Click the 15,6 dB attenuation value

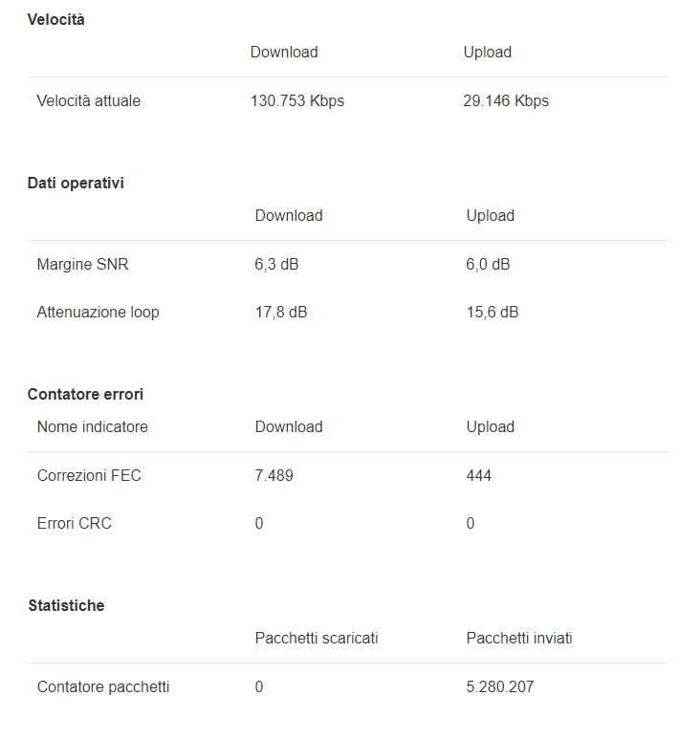click(492, 312)
